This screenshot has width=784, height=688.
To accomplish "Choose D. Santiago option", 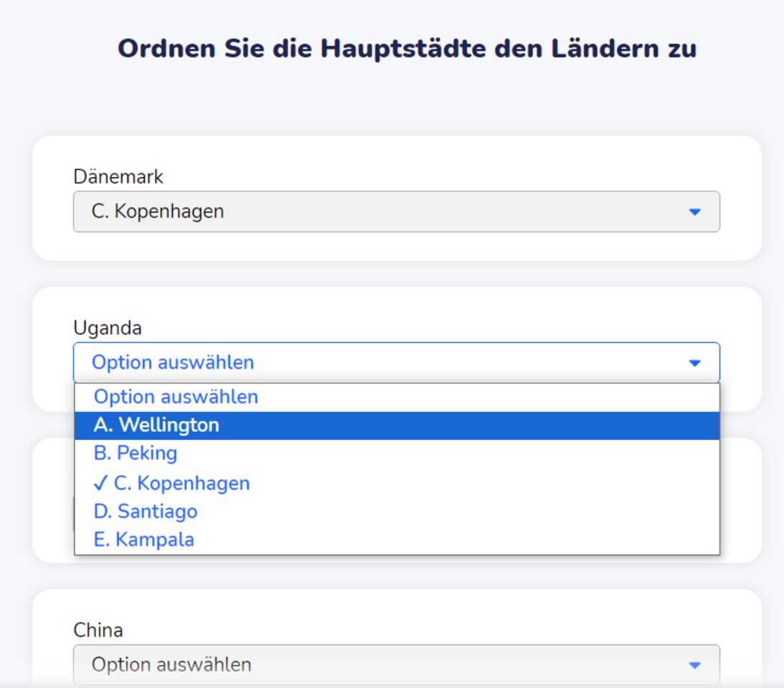I will tap(145, 512).
